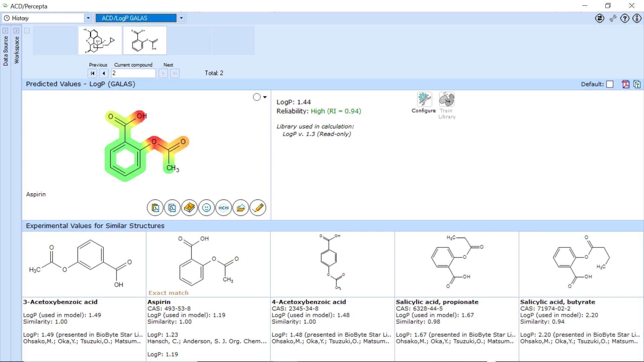Expand the ACD/LogP GALAS module dropdown
This screenshot has width=644, height=362.
click(x=181, y=18)
